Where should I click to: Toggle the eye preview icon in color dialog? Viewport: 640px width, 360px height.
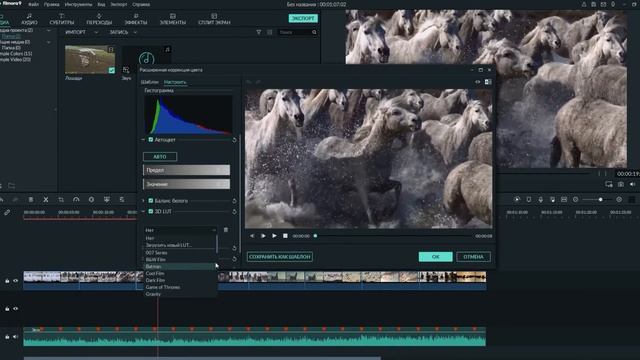(x=478, y=82)
